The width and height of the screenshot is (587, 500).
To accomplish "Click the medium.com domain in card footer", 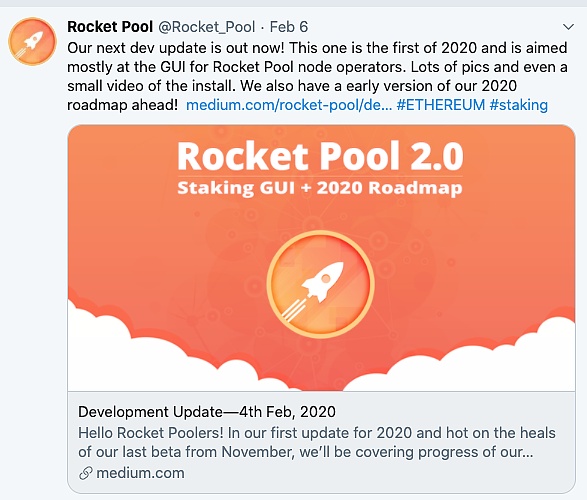I will tap(140, 473).
